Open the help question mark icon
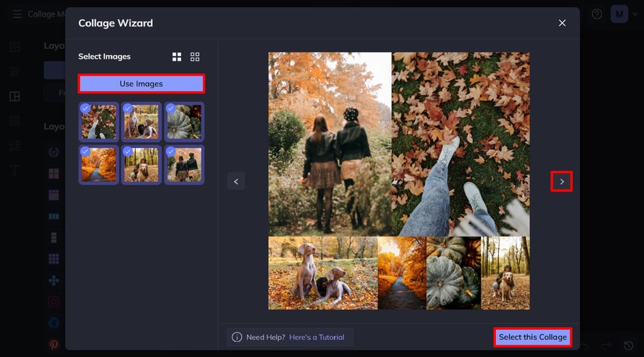The height and width of the screenshot is (357, 644). pos(597,14)
